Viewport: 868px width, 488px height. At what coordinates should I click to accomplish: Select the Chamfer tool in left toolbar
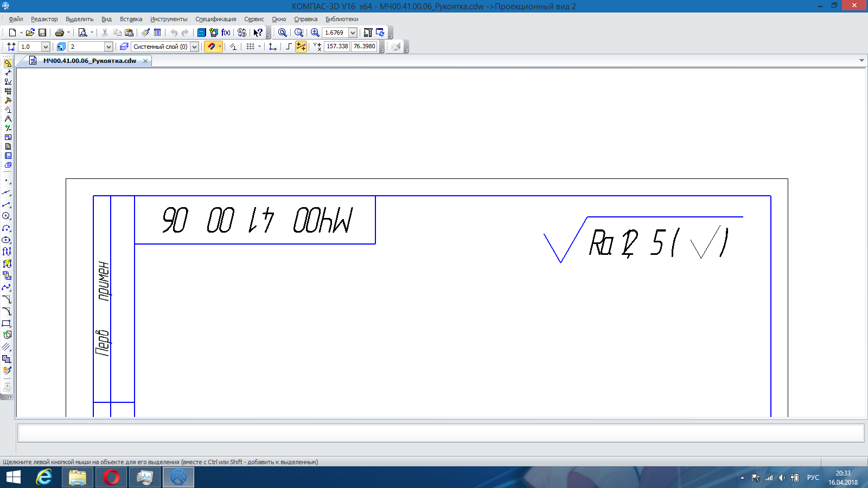(7, 299)
